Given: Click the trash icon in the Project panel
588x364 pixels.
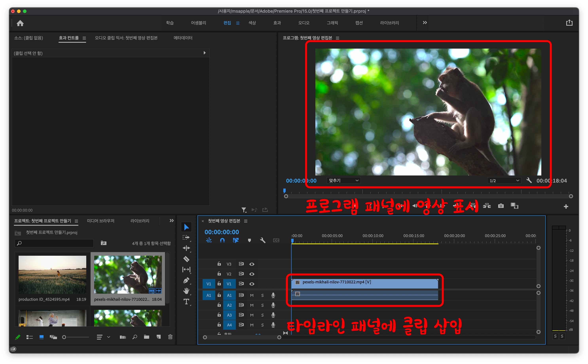Looking at the screenshot, I should click(x=170, y=337).
